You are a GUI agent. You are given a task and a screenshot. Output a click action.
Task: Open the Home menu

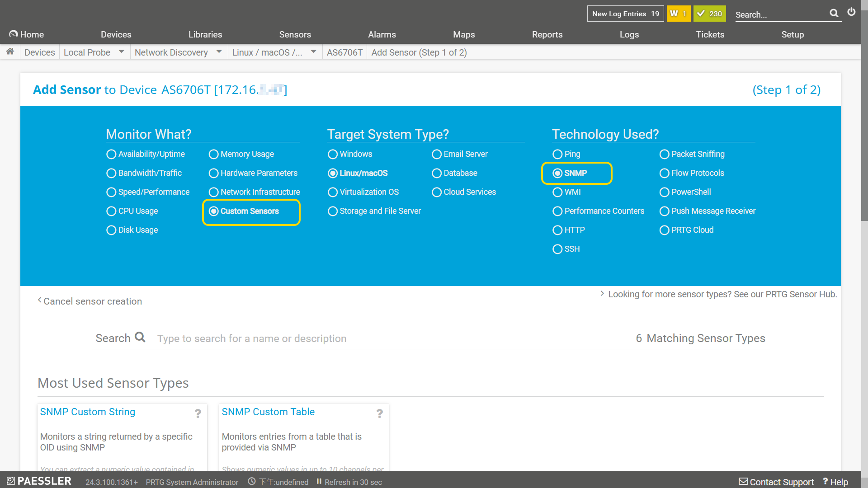26,34
